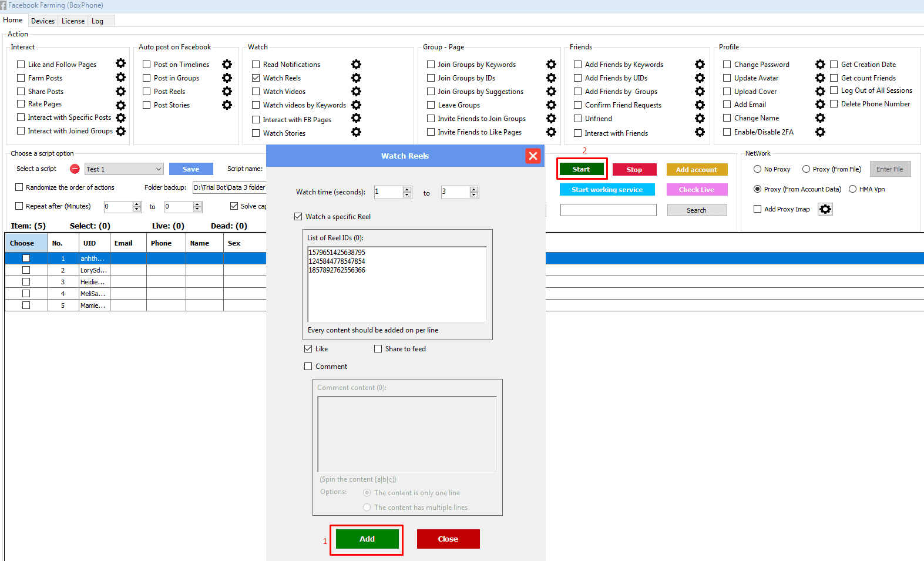The height and width of the screenshot is (561, 924).
Task: Click Start working service button
Action: pyautogui.click(x=607, y=190)
